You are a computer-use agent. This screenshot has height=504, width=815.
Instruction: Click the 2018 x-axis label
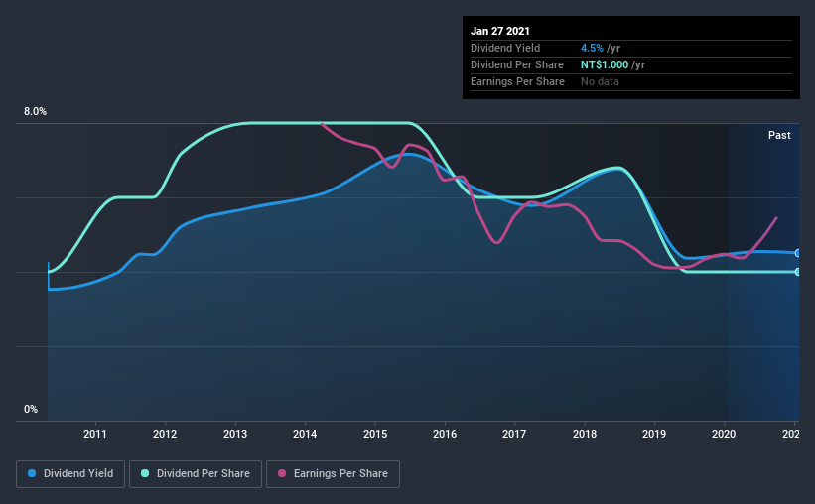coord(585,434)
